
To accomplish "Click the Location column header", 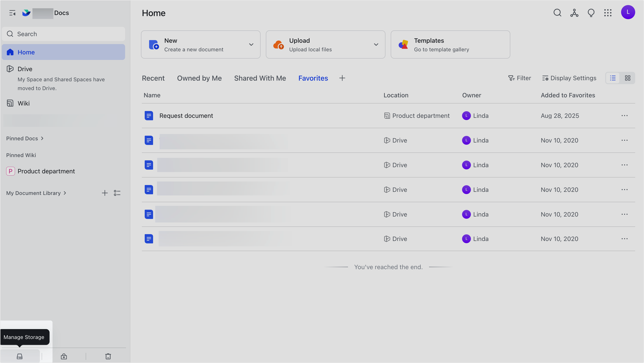I will (x=396, y=95).
